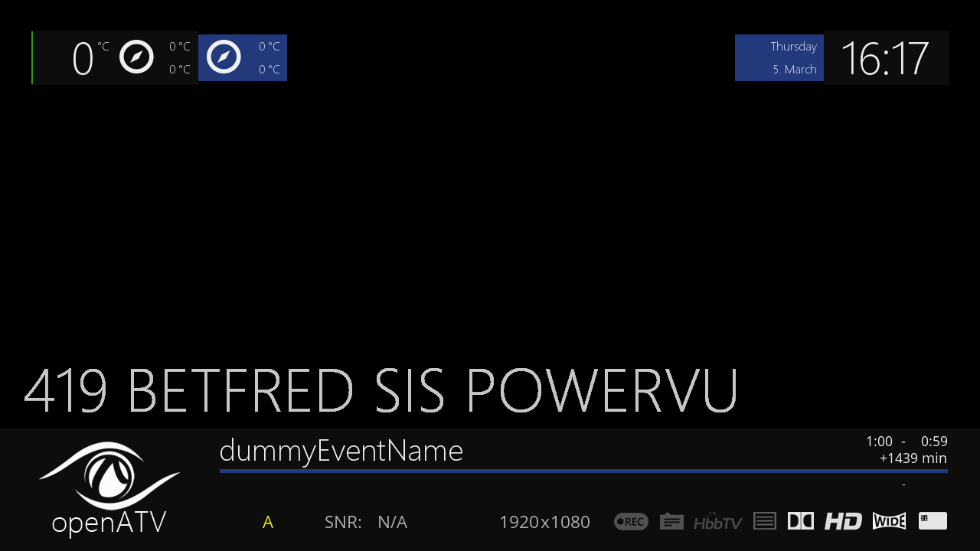Click the 1920x1080 resolution text
Viewport: 980px width, 551px height.
click(544, 523)
